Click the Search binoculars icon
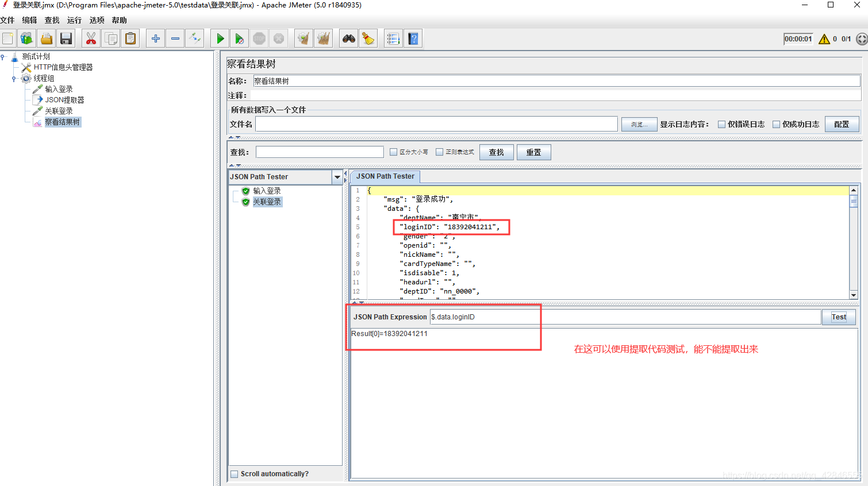The image size is (868, 486). [349, 38]
